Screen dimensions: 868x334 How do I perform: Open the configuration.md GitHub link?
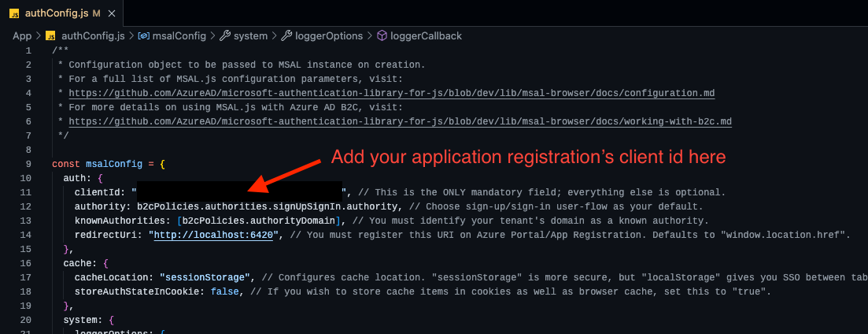(391, 93)
